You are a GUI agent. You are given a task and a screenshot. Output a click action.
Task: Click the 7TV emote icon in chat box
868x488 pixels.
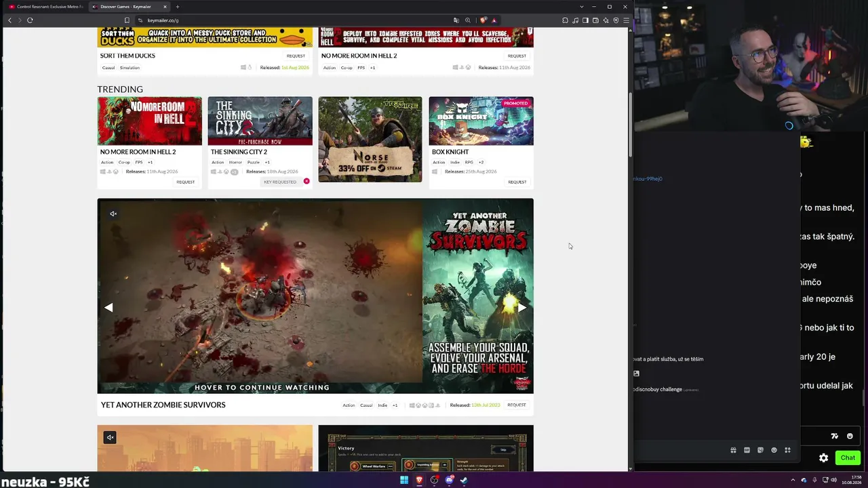pos(835,436)
